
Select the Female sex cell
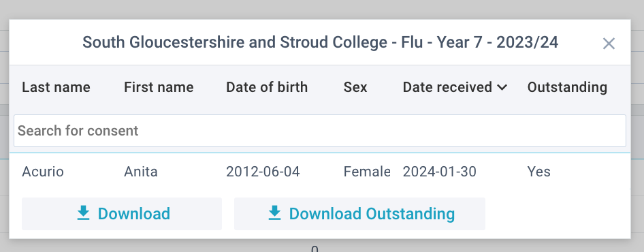(367, 172)
